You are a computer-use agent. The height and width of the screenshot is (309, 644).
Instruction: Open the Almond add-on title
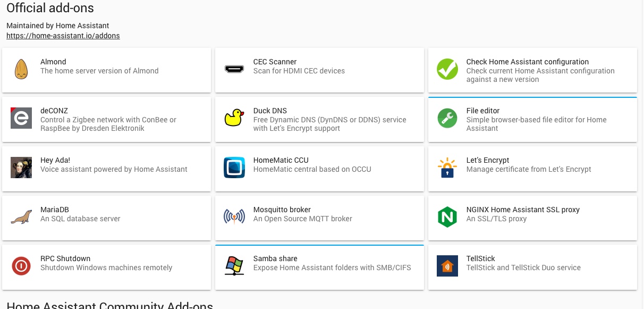[x=53, y=62]
